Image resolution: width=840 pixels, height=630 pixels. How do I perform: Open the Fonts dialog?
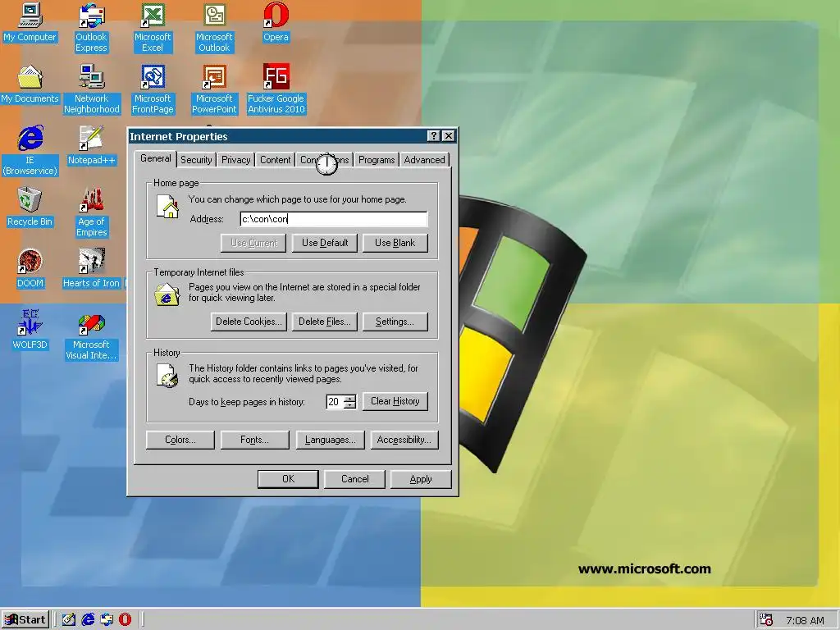click(x=254, y=440)
